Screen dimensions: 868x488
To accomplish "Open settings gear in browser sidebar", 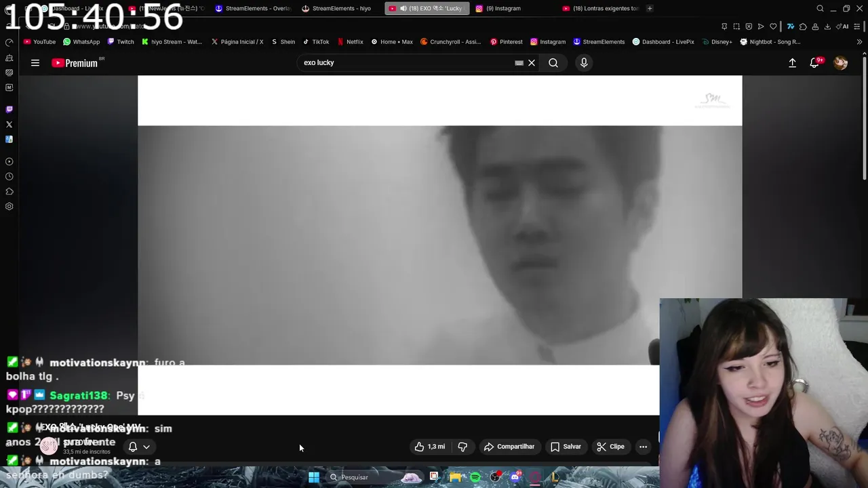I will pos(9,206).
